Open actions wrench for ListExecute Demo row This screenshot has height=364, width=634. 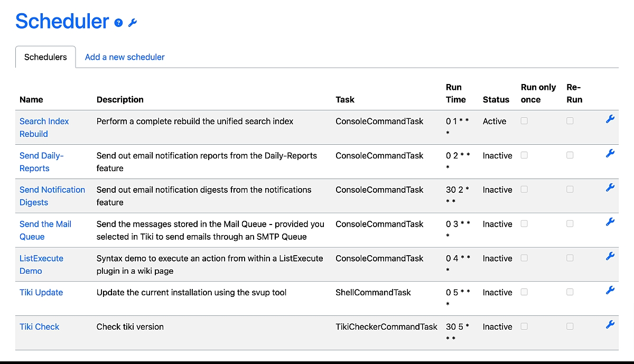point(610,256)
